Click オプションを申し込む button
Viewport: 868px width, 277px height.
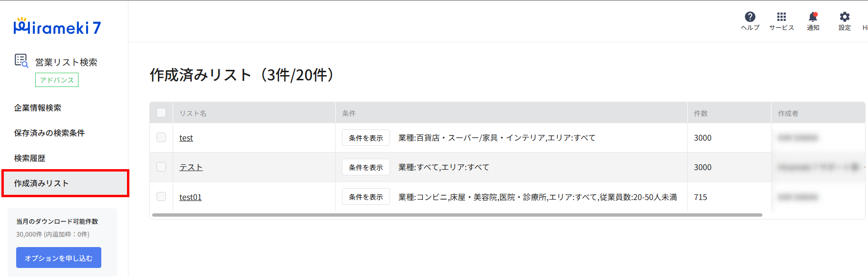(59, 258)
